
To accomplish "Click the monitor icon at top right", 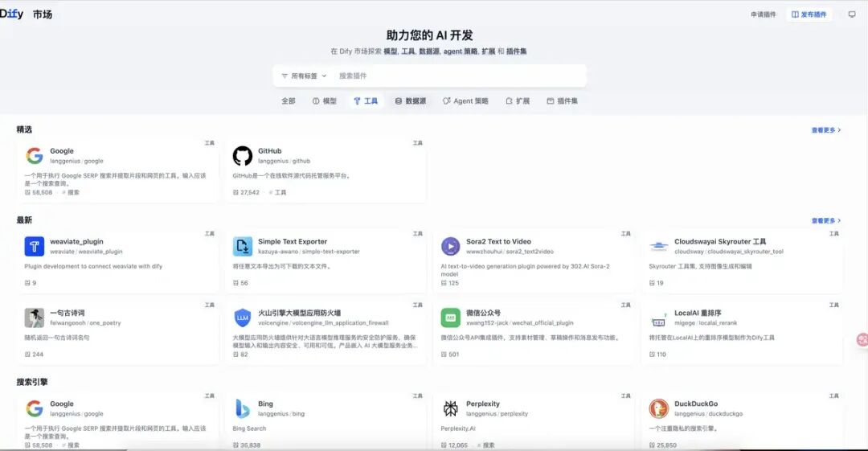I will click(x=852, y=14).
